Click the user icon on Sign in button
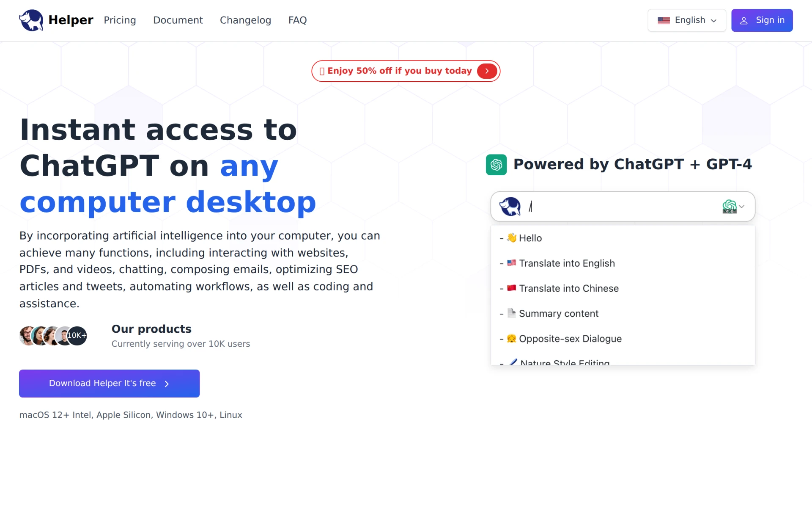Image resolution: width=812 pixels, height=508 pixels. [744, 20]
